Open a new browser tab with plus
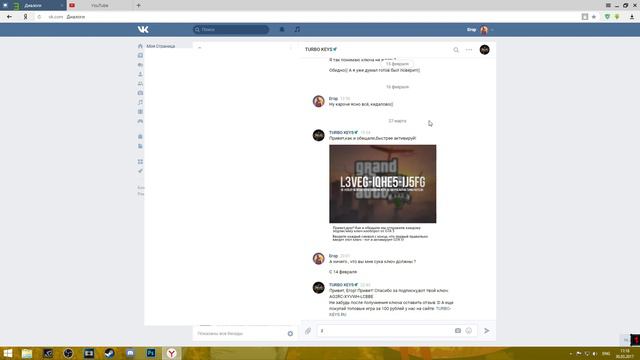 click(x=138, y=5)
